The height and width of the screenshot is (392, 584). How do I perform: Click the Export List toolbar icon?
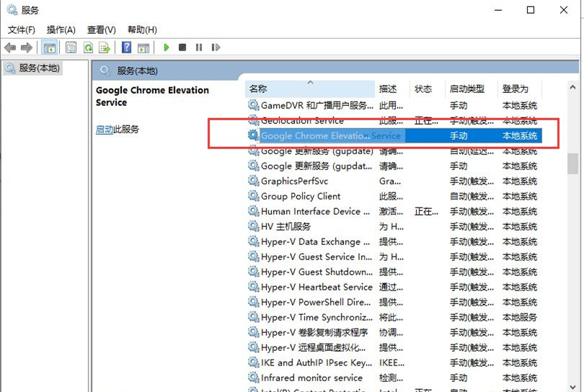pyautogui.click(x=105, y=48)
